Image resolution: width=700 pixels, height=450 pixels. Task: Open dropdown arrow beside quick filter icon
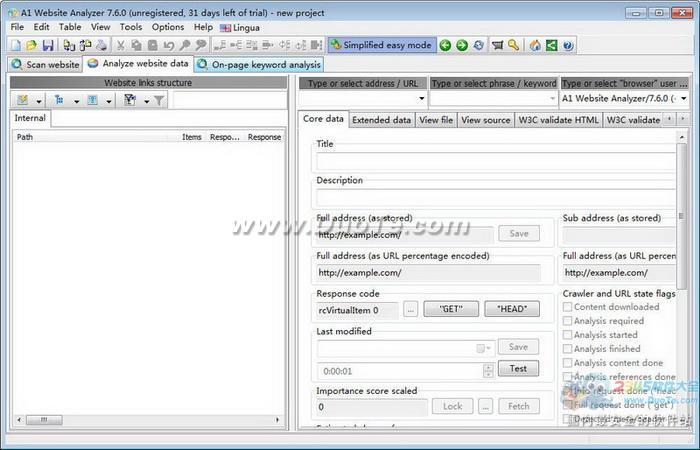146,101
